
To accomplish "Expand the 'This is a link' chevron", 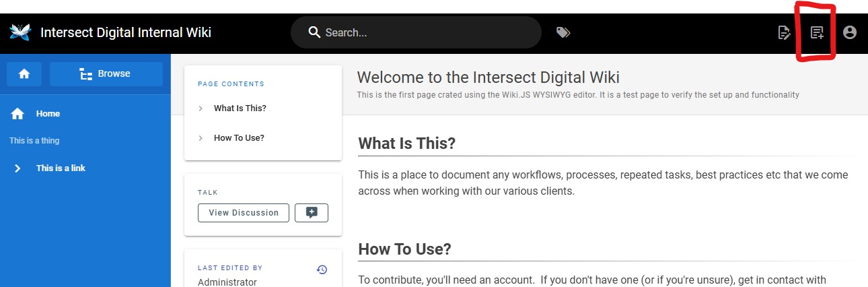I will [18, 168].
